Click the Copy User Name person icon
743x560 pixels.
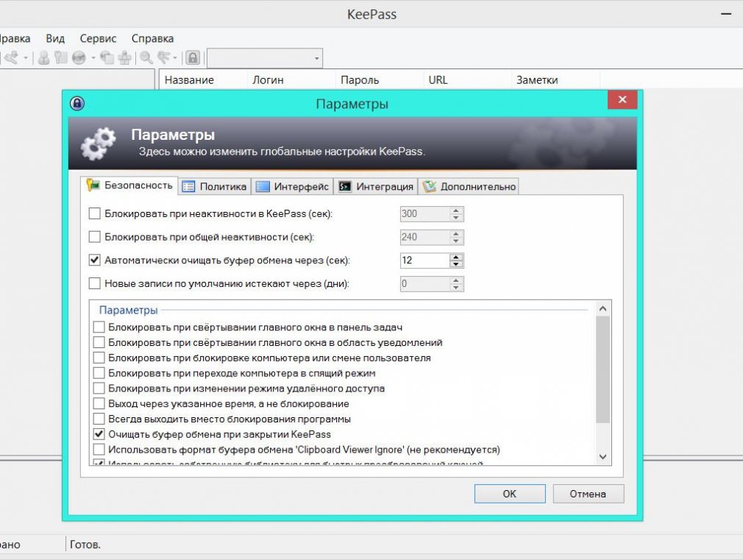click(43, 58)
